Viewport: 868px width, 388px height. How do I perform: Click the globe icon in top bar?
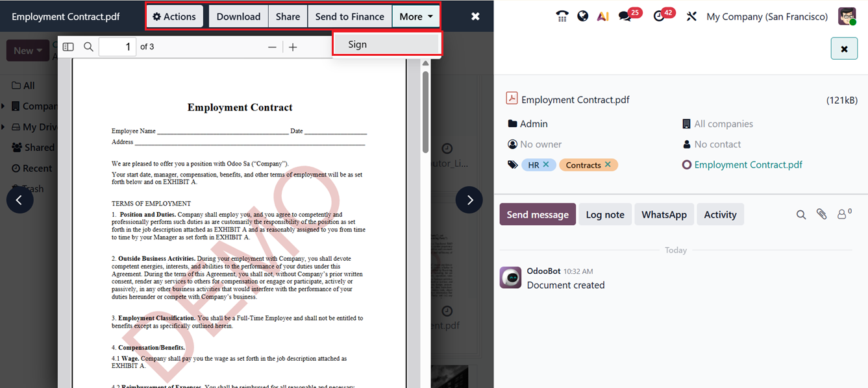click(x=583, y=16)
